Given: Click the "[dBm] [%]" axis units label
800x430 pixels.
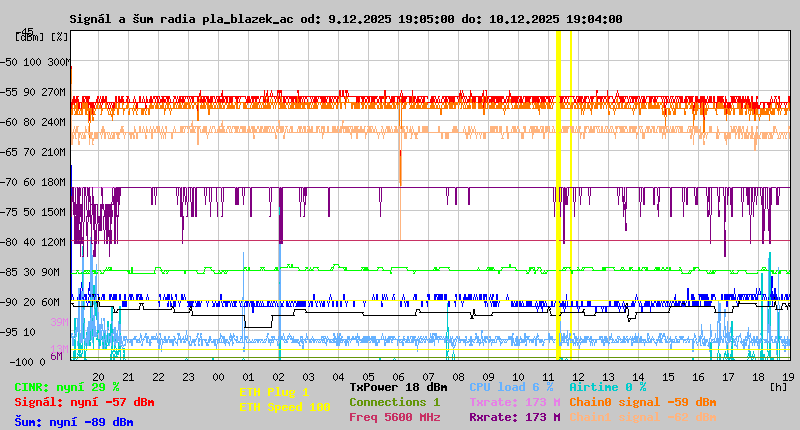Looking at the screenshot, I should coord(42,37).
